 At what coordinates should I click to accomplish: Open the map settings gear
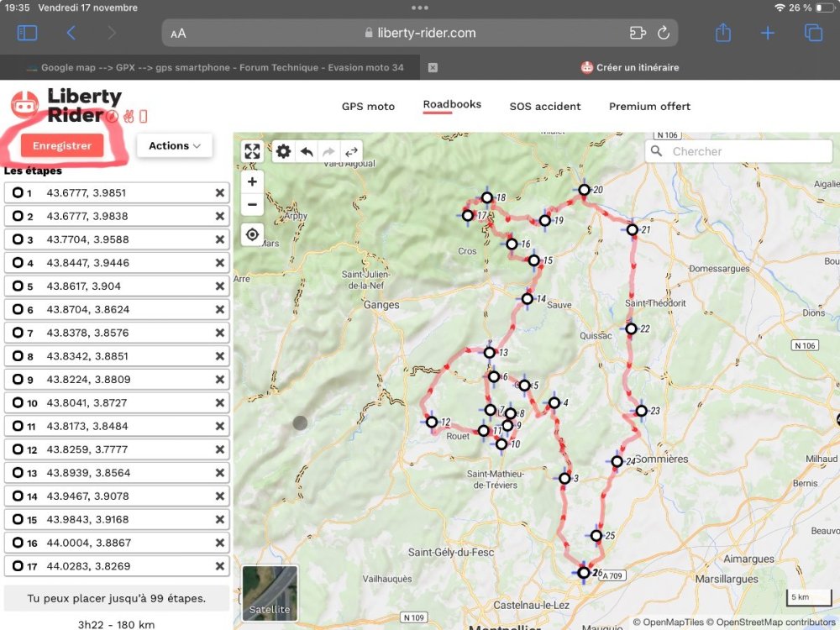click(284, 151)
